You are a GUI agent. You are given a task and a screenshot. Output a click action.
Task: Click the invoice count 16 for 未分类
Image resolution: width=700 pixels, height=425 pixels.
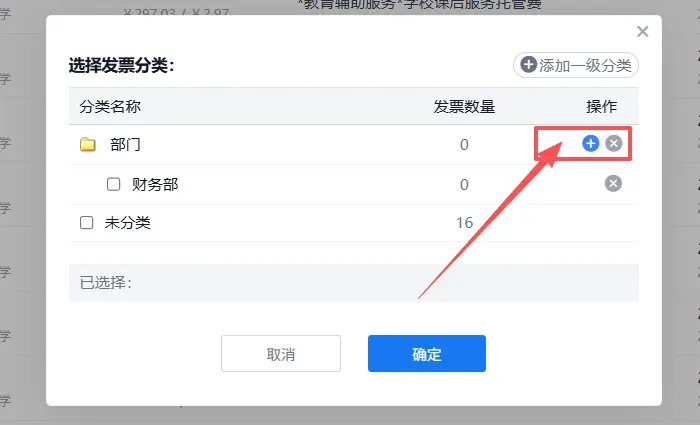click(464, 223)
